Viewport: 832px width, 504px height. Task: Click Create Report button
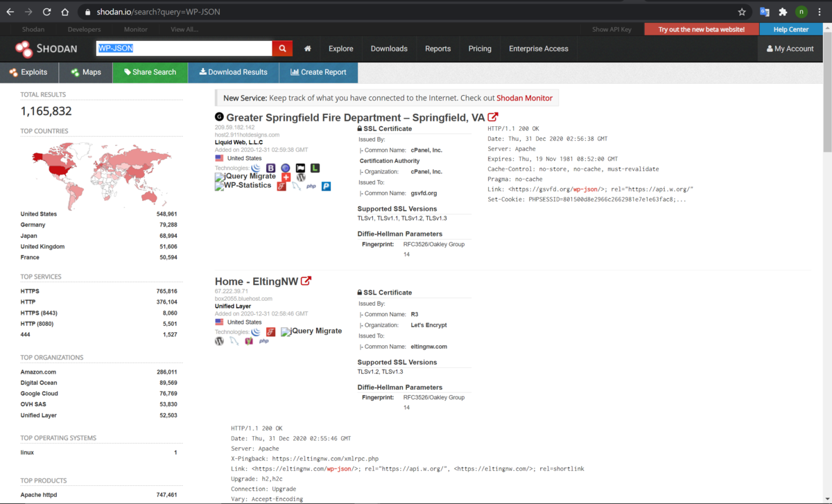point(318,72)
